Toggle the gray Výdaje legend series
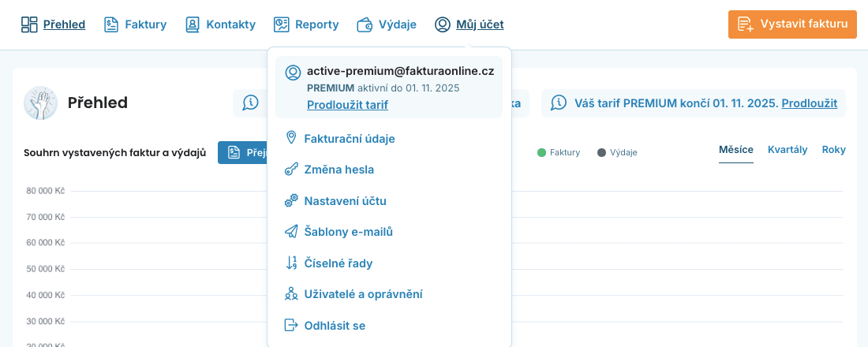 click(x=617, y=152)
